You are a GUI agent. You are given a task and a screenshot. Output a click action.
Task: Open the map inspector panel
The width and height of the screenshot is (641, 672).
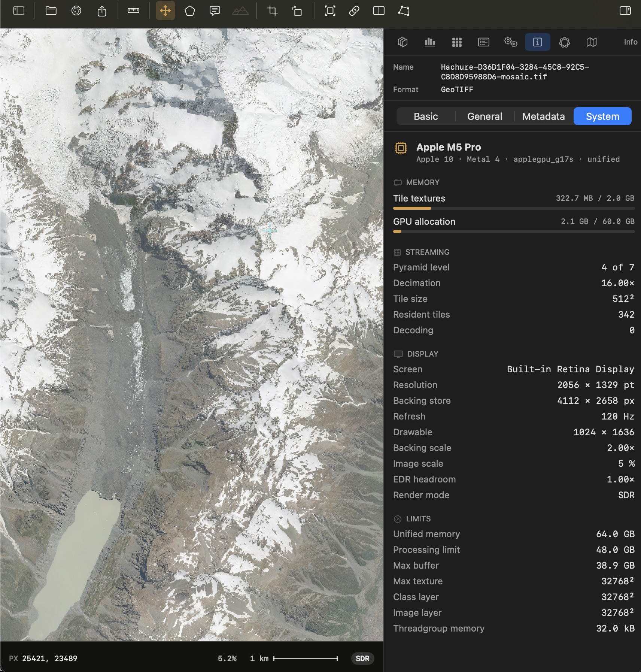592,42
